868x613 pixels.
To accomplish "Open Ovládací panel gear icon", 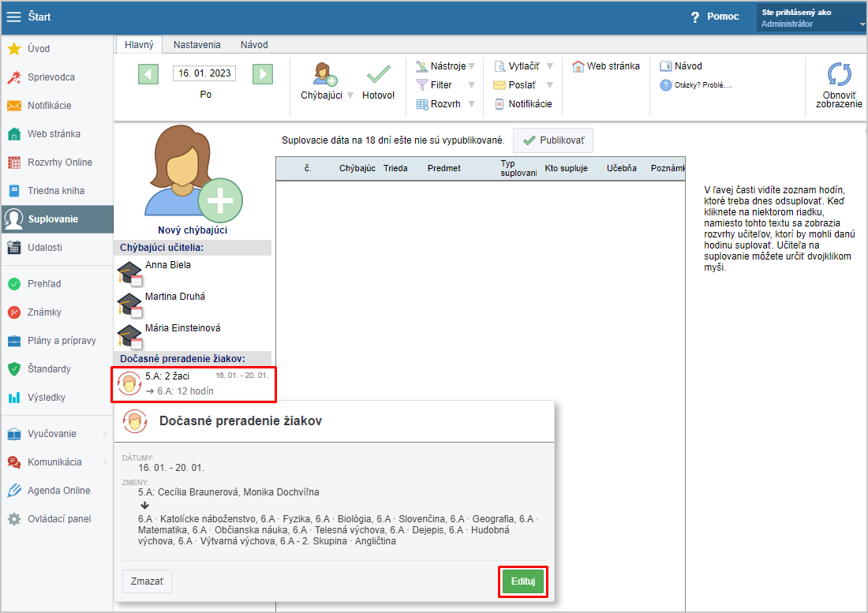I will coord(14,519).
